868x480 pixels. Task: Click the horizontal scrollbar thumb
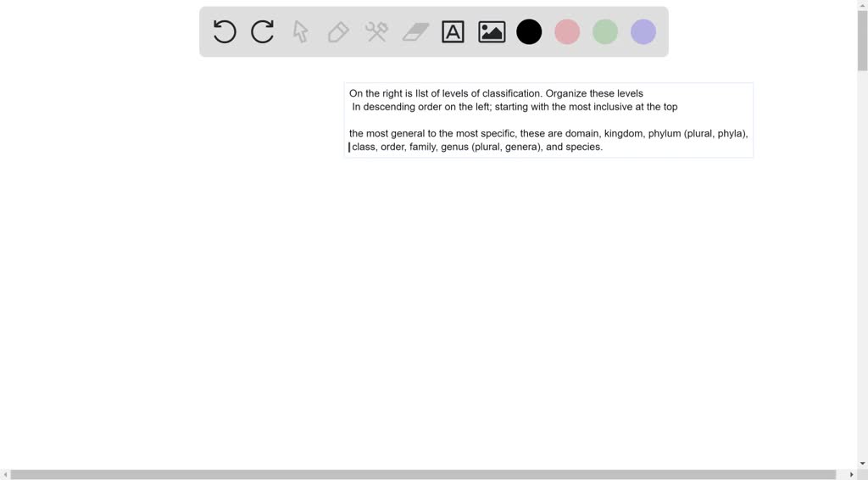(x=423, y=474)
